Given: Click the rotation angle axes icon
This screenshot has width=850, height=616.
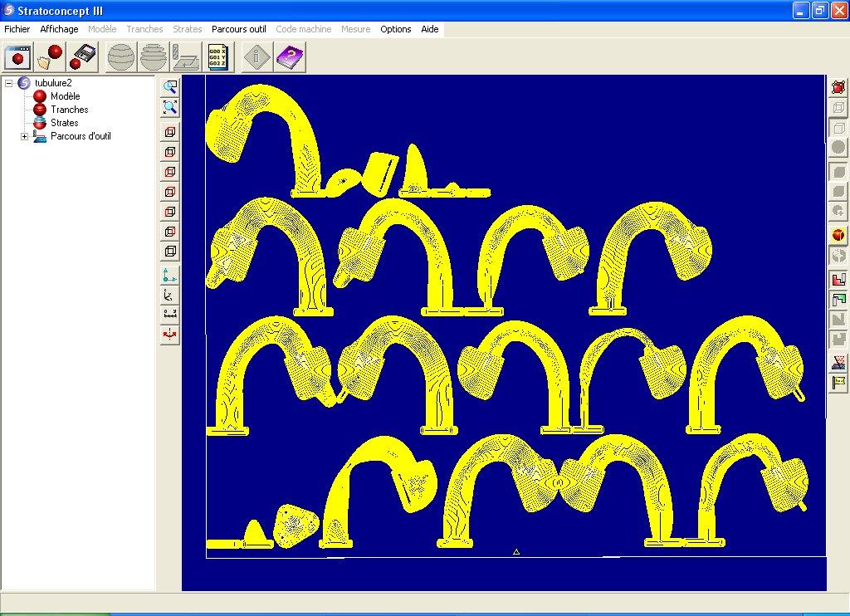Looking at the screenshot, I should pyautogui.click(x=170, y=296).
